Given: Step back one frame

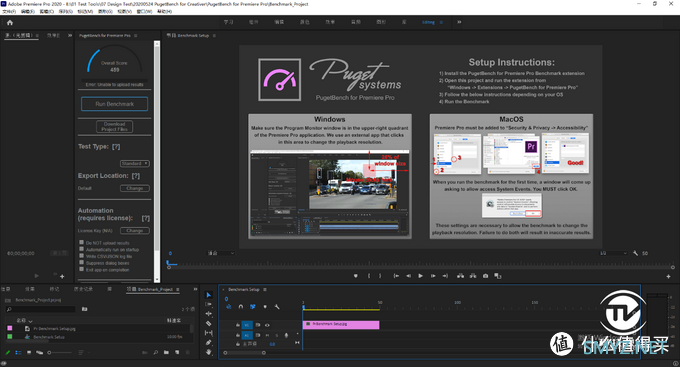Looking at the screenshot, I should [x=408, y=276].
